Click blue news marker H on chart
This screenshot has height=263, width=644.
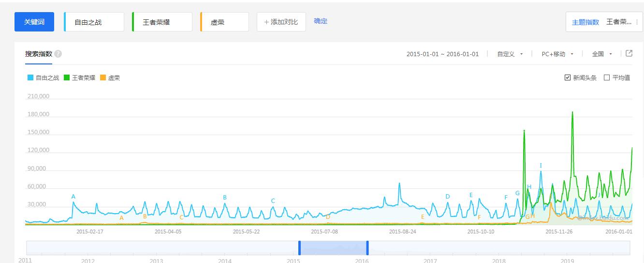(529, 187)
